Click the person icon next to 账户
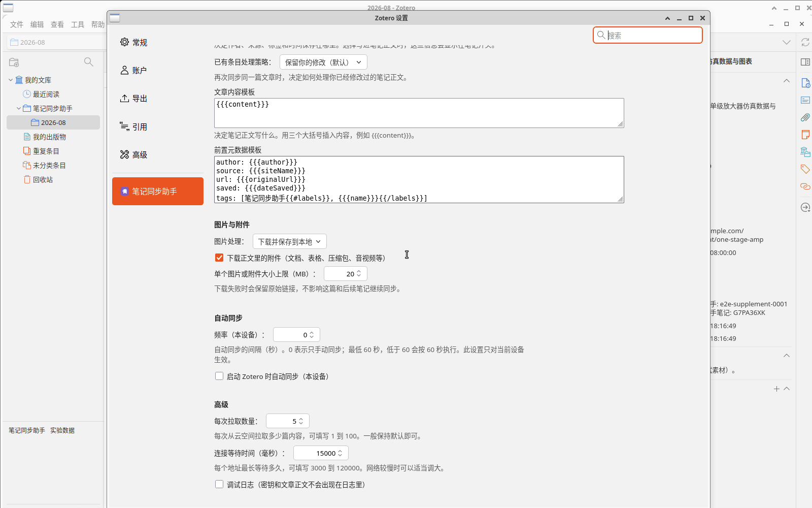 pyautogui.click(x=124, y=70)
